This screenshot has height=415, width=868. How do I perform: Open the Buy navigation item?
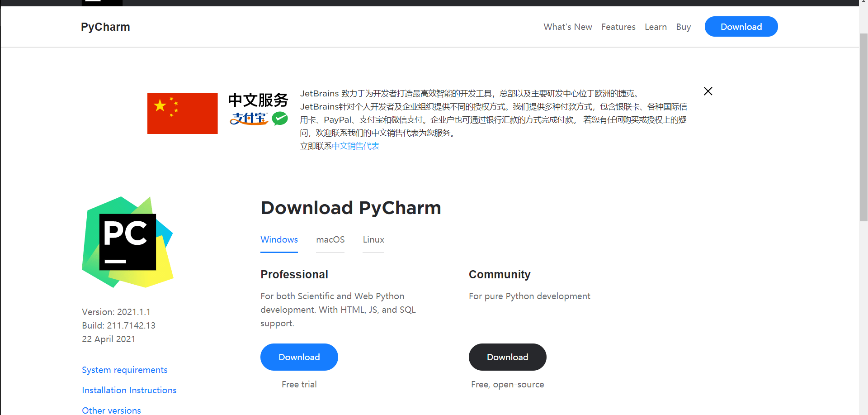point(683,27)
